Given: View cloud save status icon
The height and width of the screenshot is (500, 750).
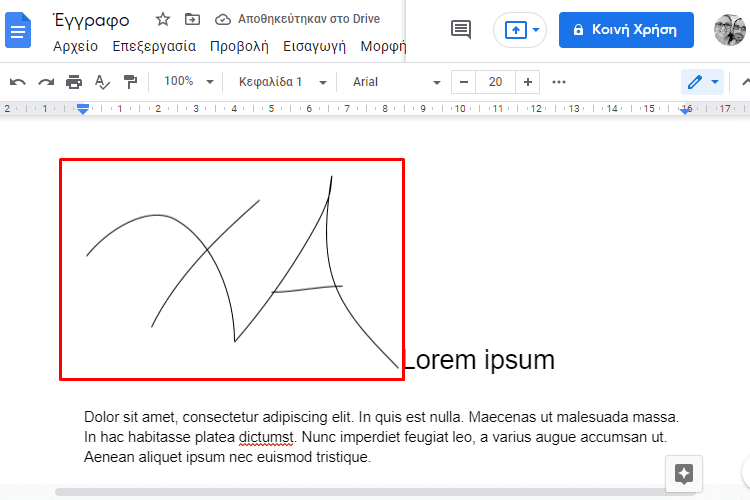Looking at the screenshot, I should [222, 20].
